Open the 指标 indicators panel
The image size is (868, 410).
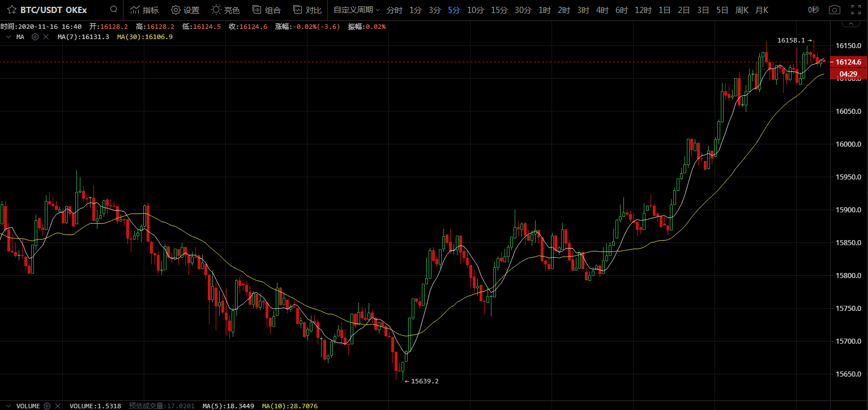[x=144, y=10]
